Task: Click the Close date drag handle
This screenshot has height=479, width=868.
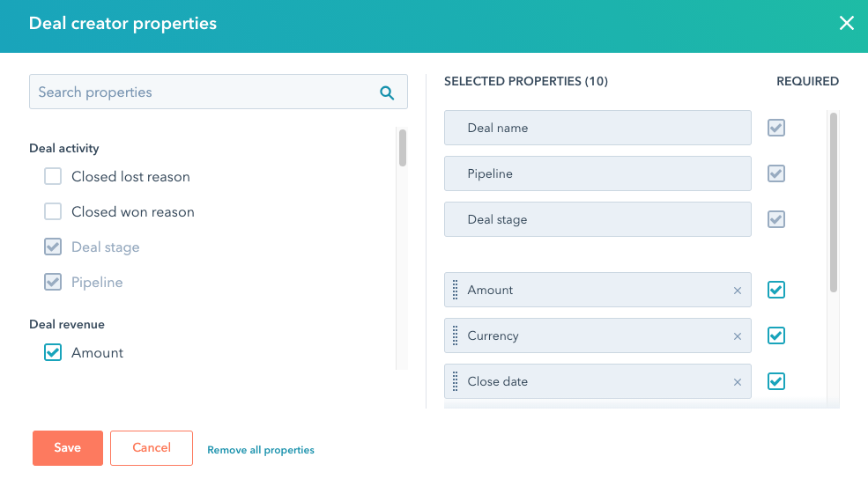Action: (455, 381)
